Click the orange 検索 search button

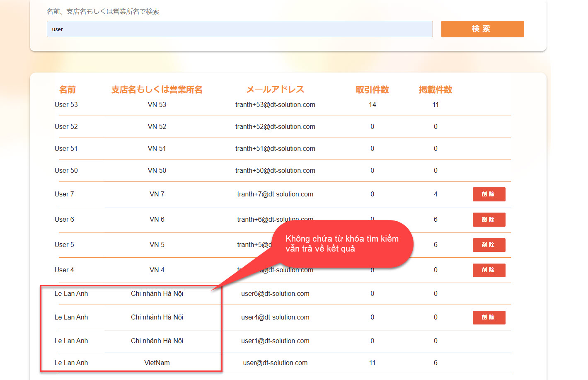coord(482,29)
